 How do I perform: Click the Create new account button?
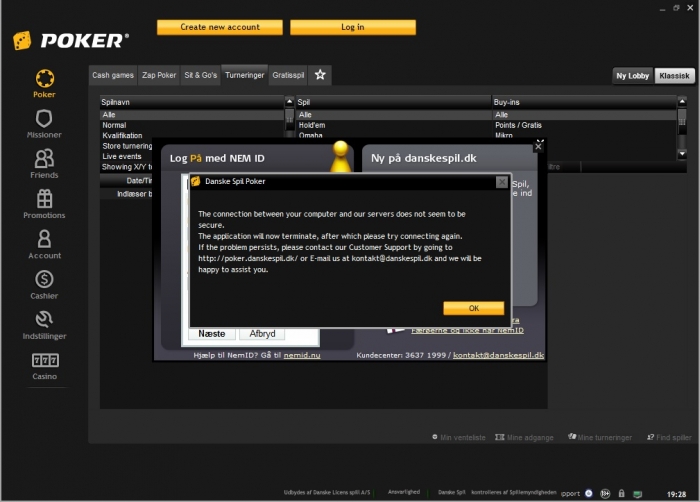(220, 27)
